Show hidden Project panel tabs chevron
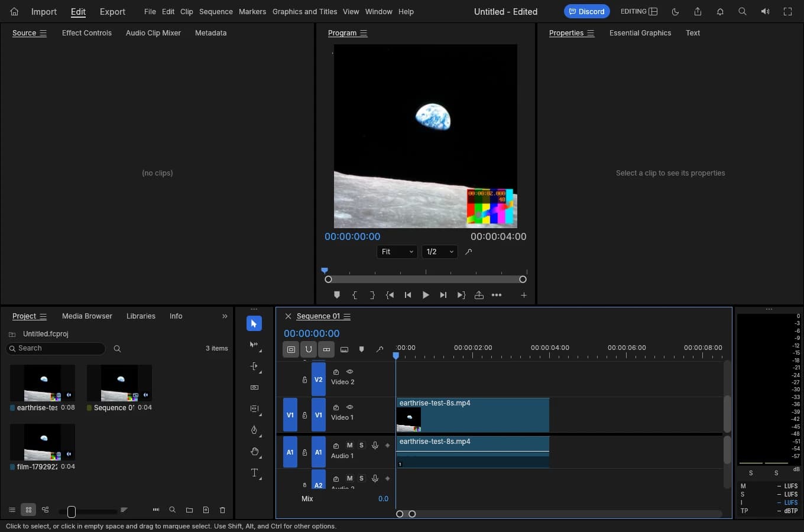Screen dimensions: 804x532 pyautogui.click(x=225, y=316)
